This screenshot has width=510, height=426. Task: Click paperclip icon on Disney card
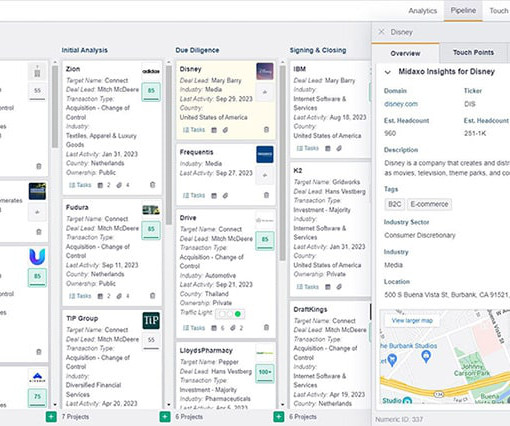(225, 130)
